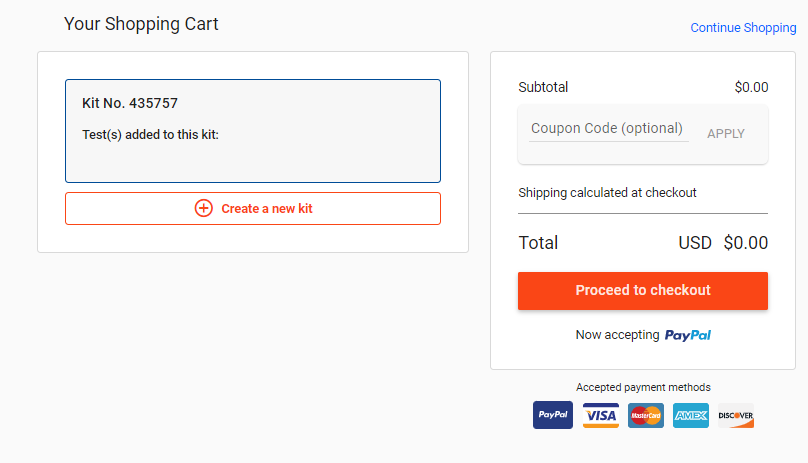
Task: Click the Kit No. 435757 title
Action: pos(130,103)
